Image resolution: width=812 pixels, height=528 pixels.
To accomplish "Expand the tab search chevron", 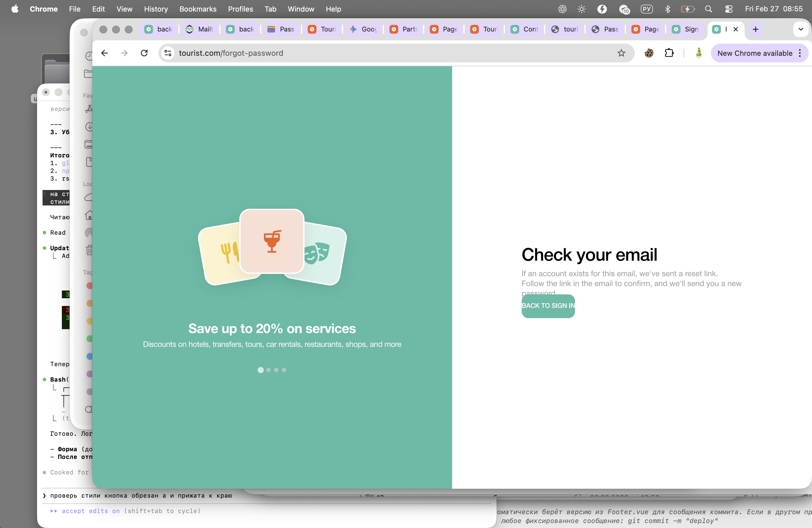I will point(801,29).
